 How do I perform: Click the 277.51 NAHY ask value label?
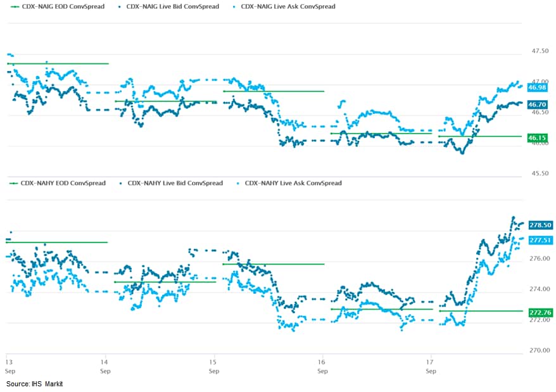pyautogui.click(x=541, y=240)
